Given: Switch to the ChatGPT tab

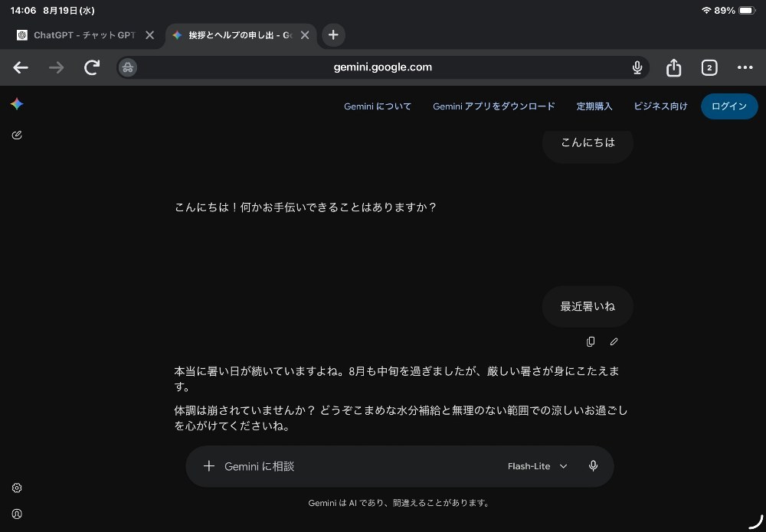Looking at the screenshot, I should click(78, 35).
